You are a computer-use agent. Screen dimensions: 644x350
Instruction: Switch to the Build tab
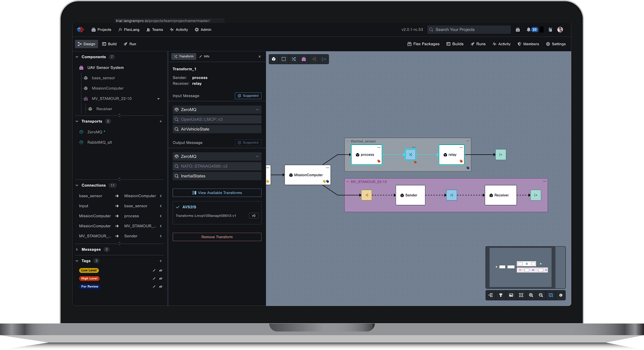(x=109, y=44)
